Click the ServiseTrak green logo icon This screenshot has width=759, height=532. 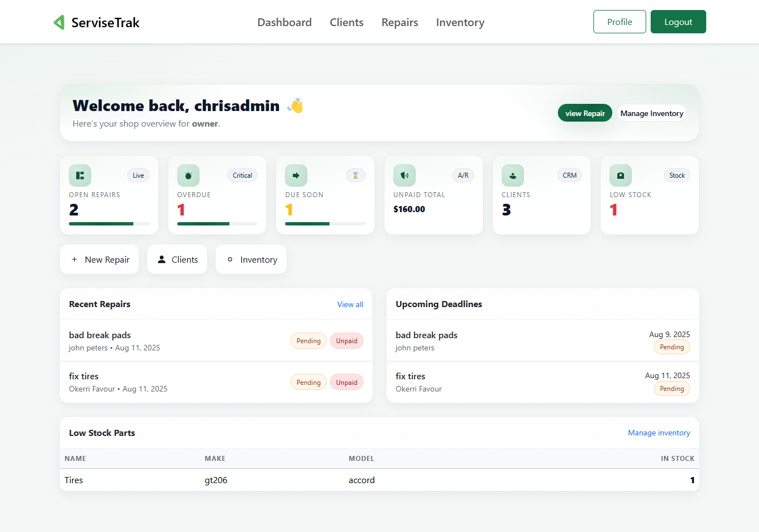59,22
